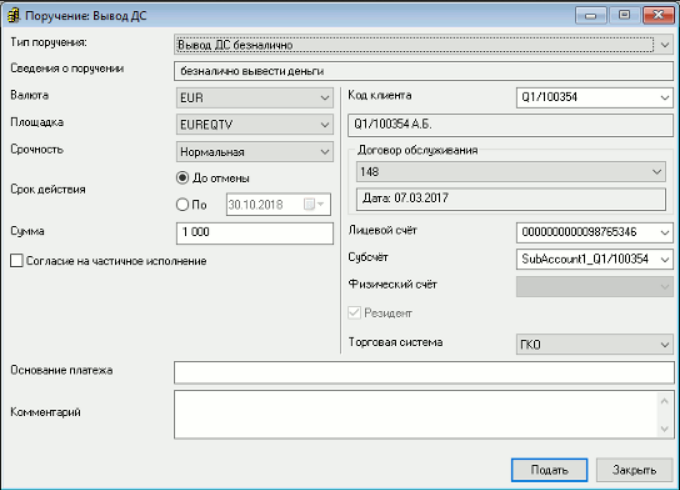This screenshot has width=680, height=490.
Task: Select the "До отмены" radio button
Action: coord(182,178)
